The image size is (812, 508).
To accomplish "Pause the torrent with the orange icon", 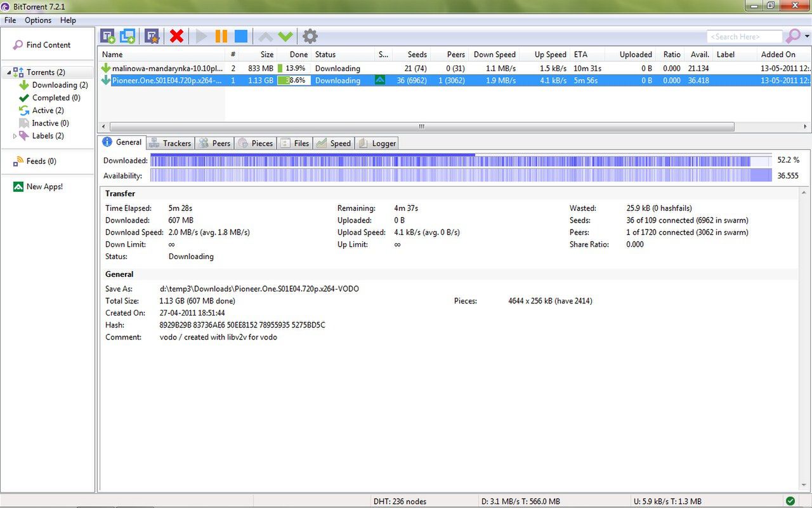I will pos(221,36).
